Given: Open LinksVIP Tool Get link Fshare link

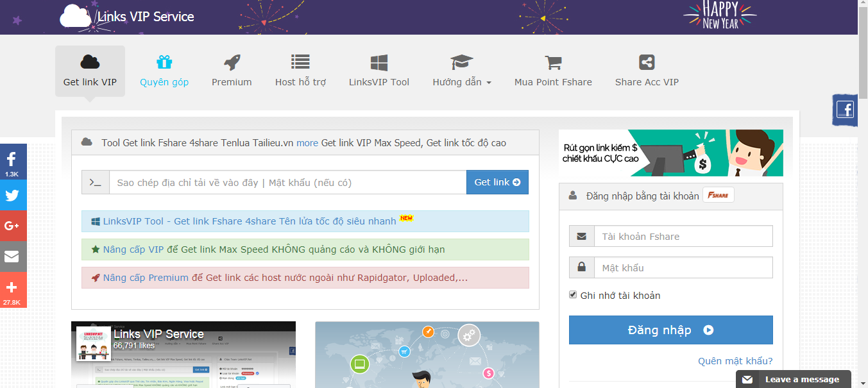Looking at the screenshot, I should point(250,221).
